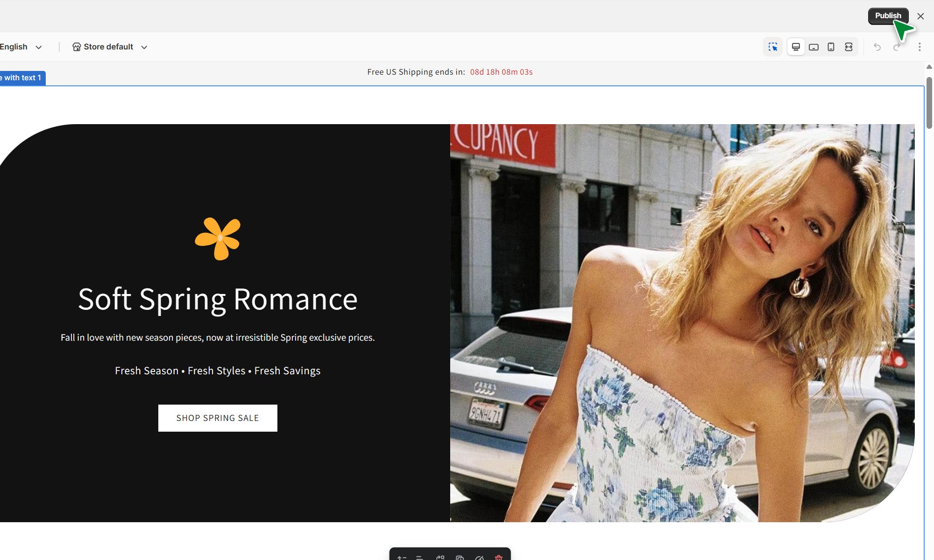The width and height of the screenshot is (934, 560).
Task: Click the redo arrow icon
Action: [x=896, y=47]
